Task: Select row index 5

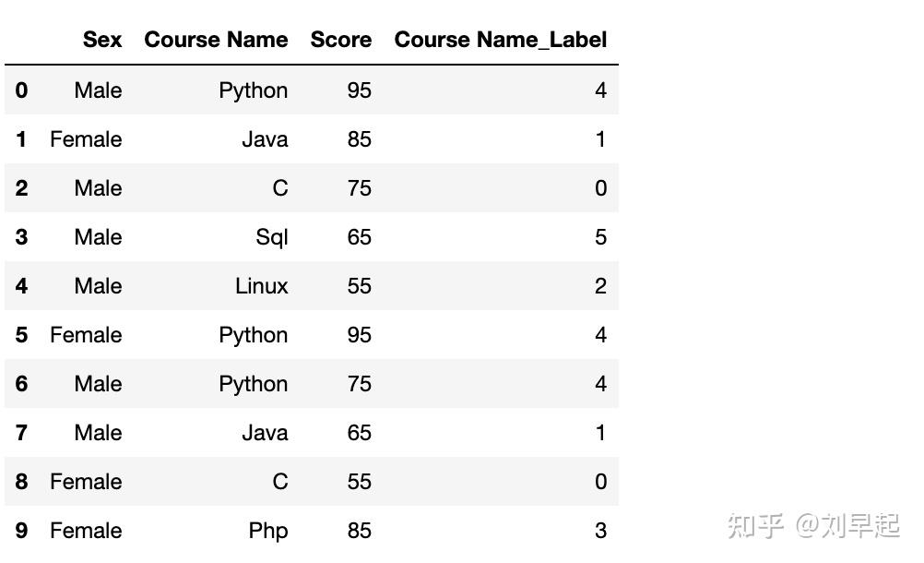Action: pos(21,335)
